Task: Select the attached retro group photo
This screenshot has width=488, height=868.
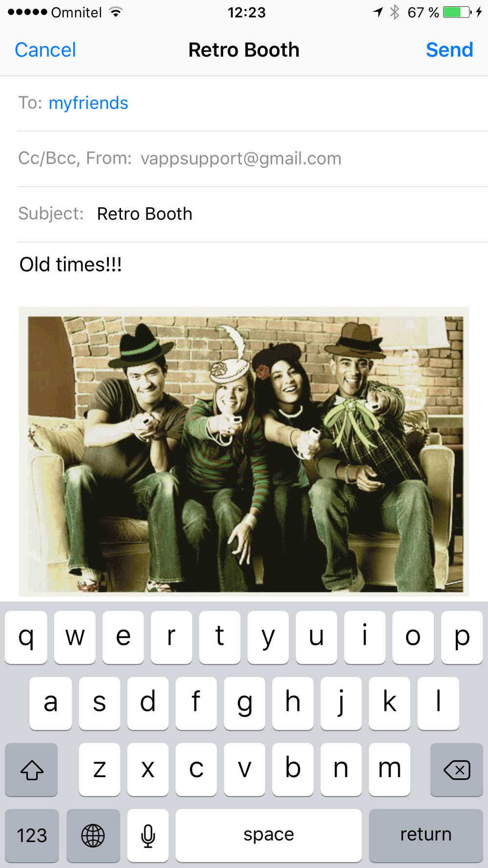Action: 244,452
